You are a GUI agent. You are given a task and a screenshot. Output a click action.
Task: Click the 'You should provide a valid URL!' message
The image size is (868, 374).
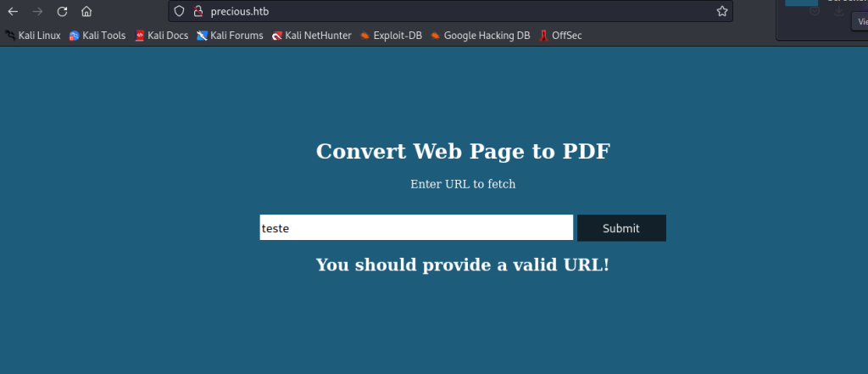(x=463, y=265)
